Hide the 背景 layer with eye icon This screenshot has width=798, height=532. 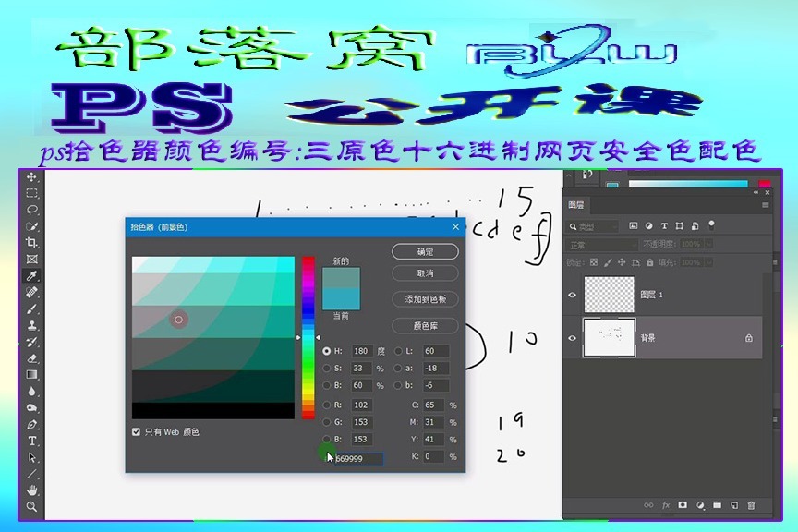pyautogui.click(x=572, y=338)
